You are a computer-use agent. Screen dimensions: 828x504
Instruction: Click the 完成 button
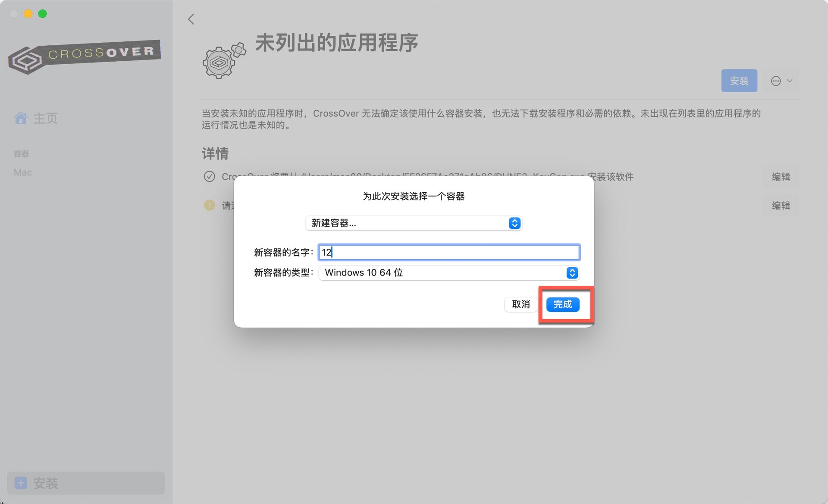pos(563,304)
